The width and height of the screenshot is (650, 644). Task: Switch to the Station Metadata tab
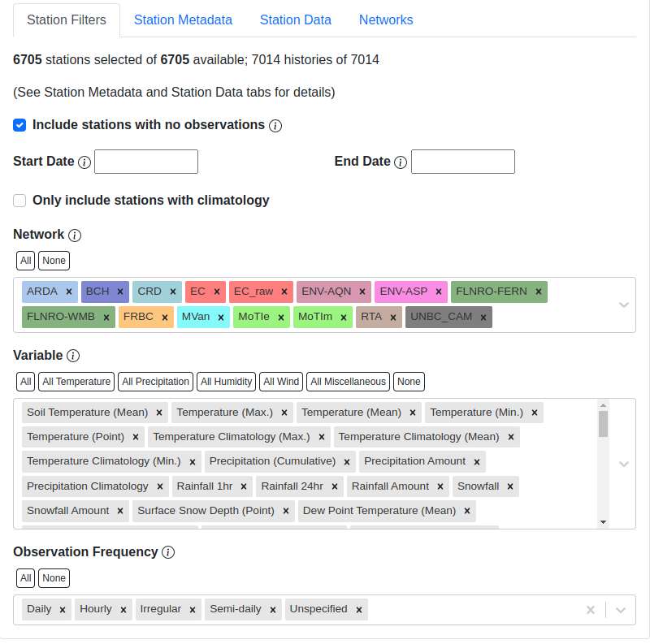[183, 19]
